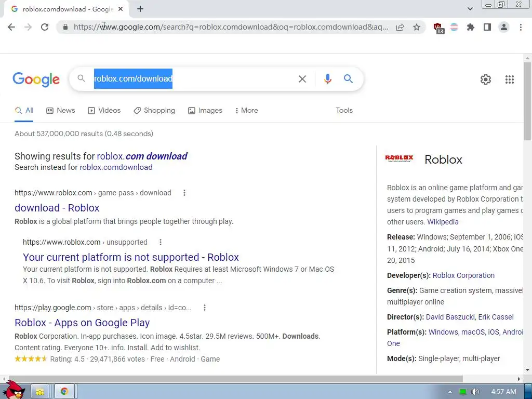Click the Roblox knowledge panel title
This screenshot has height=399, width=532.
coord(444,159)
